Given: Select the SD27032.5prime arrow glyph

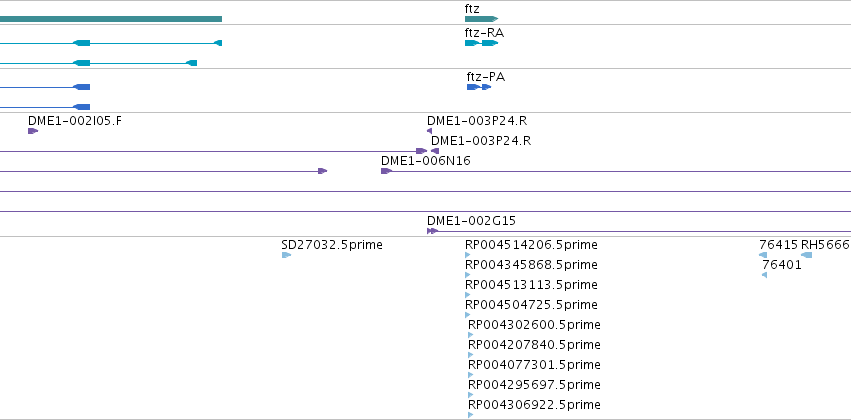Looking at the screenshot, I should (287, 255).
